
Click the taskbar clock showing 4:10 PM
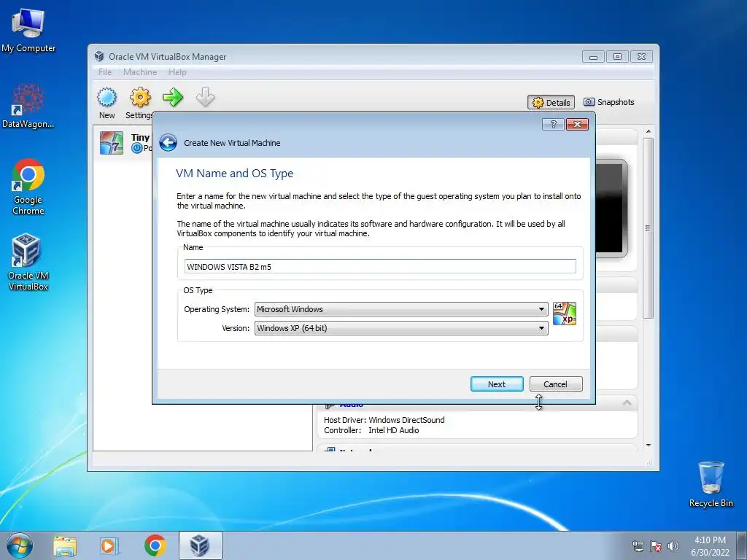pos(710,546)
